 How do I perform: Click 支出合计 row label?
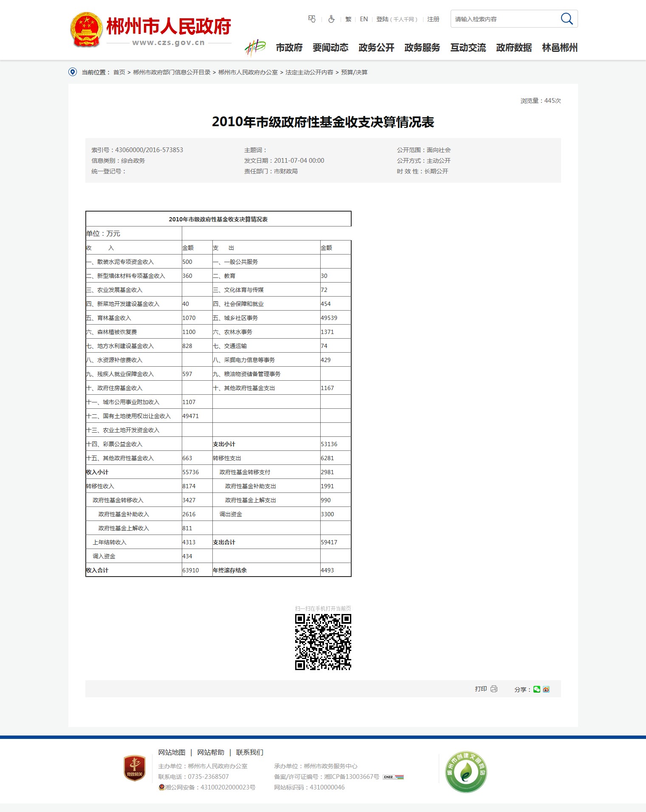click(224, 542)
